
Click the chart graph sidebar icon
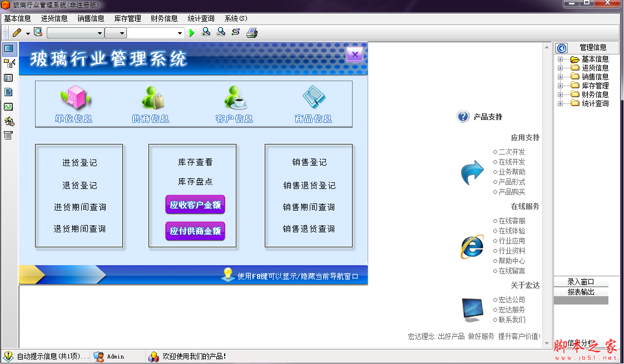pos(8,107)
